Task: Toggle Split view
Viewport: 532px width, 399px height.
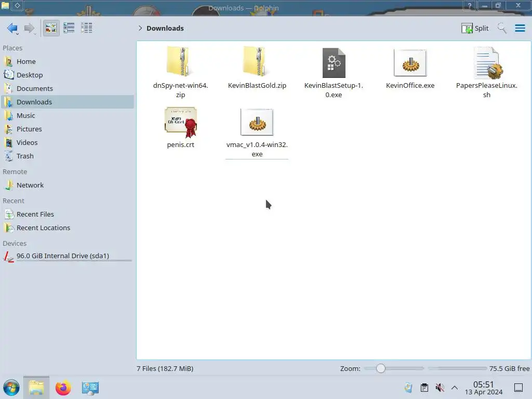Action: (475, 28)
